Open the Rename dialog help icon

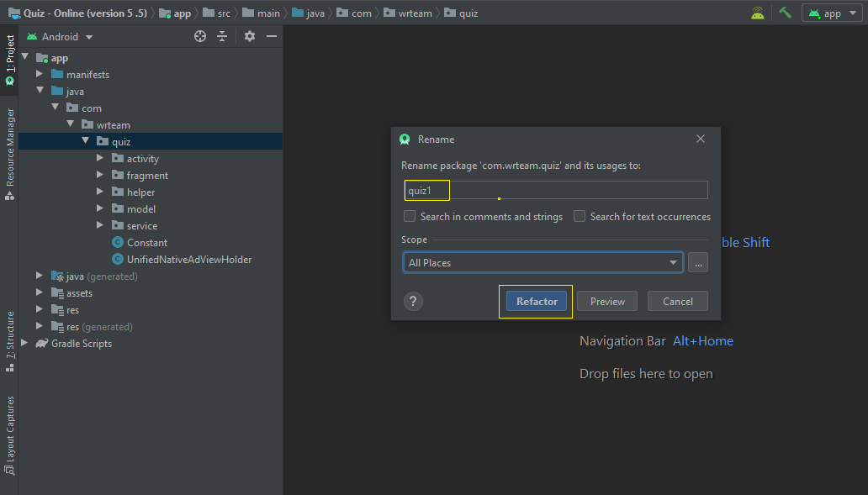tap(413, 302)
